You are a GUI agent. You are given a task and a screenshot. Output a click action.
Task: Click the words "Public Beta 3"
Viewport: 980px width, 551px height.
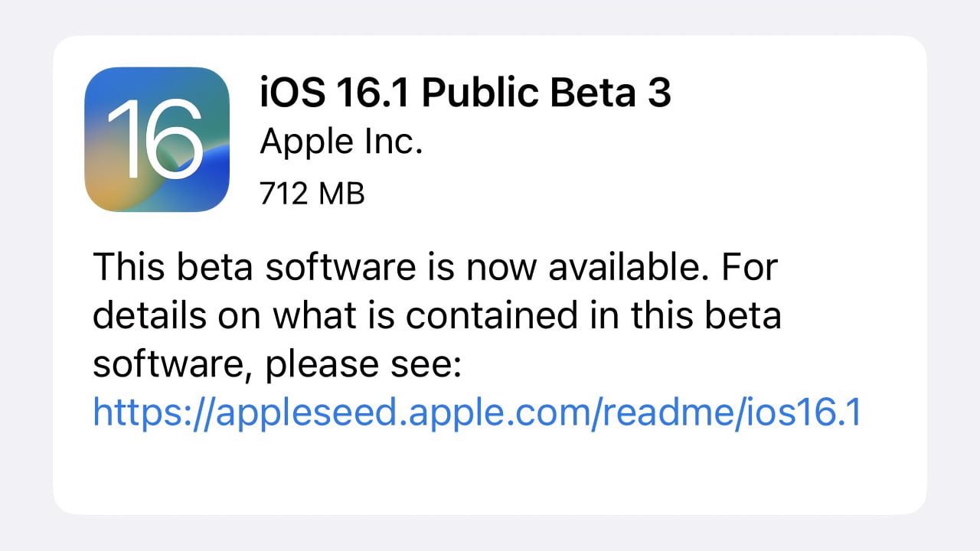coord(547,93)
